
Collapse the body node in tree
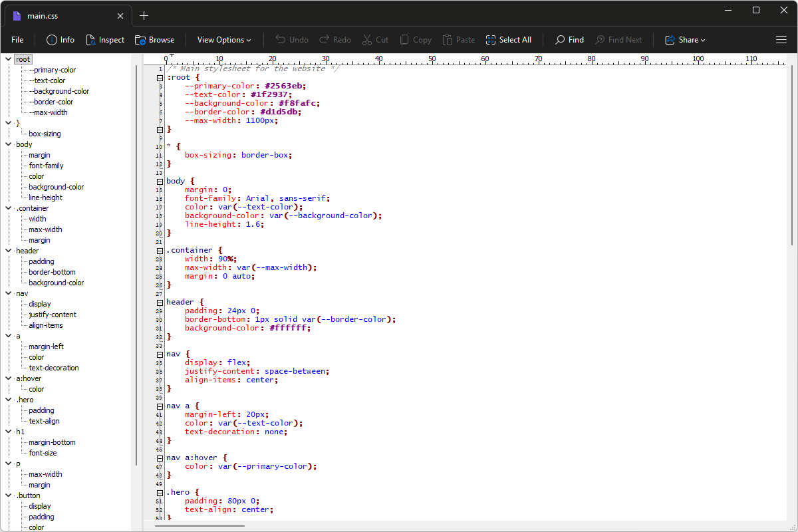(x=8, y=144)
